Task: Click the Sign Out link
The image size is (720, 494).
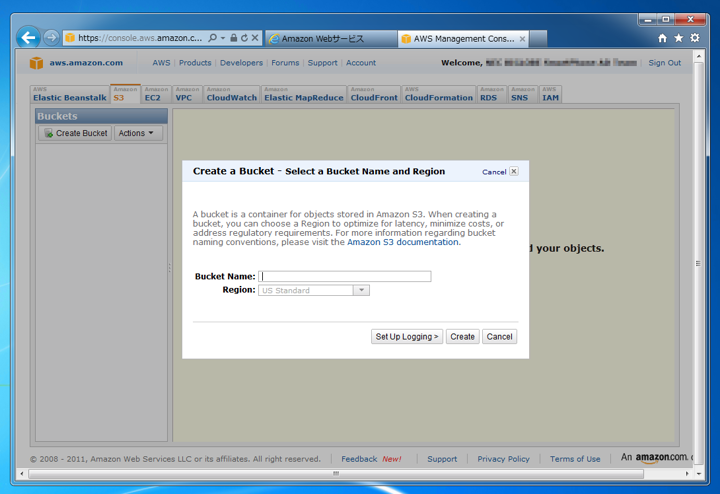Action: (664, 63)
